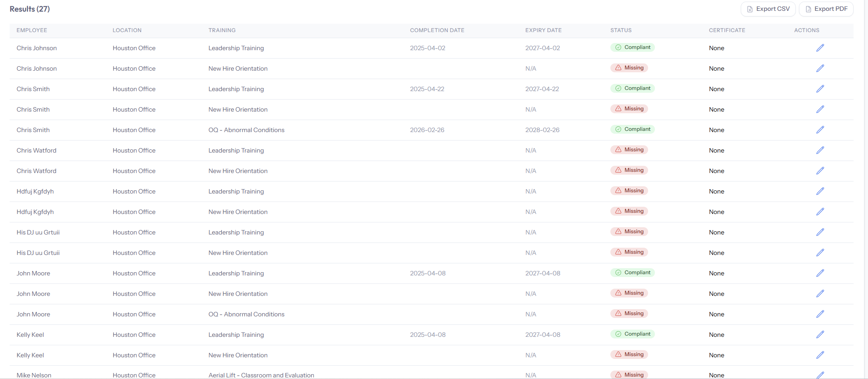Click Compliant badge for Chris Johnson Leadership Training

pos(632,47)
